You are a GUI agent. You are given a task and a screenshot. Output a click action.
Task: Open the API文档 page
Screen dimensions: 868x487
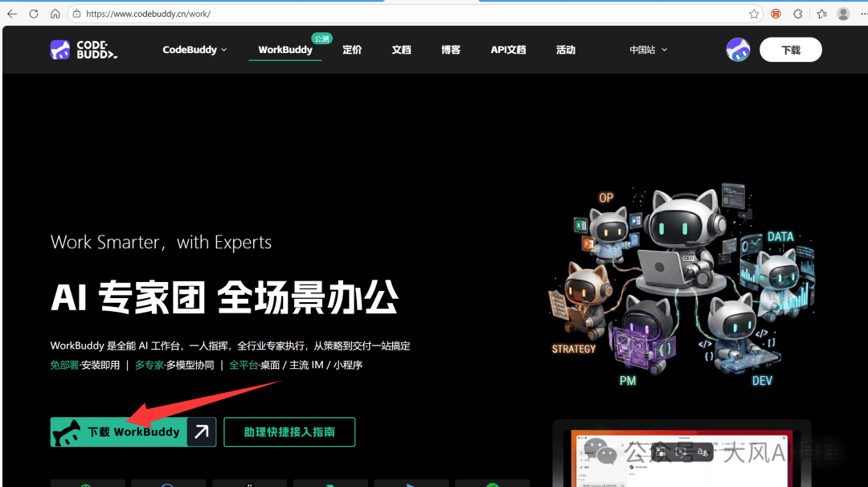click(508, 50)
